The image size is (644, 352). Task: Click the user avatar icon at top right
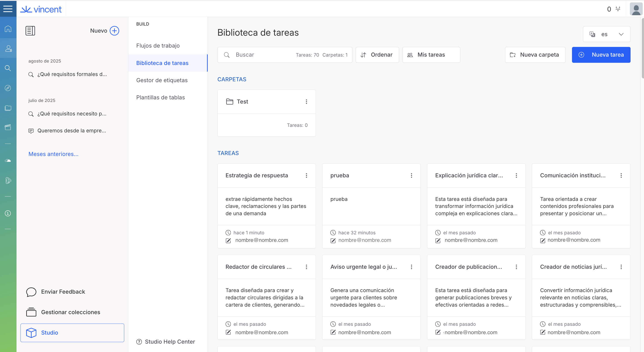[x=636, y=9]
